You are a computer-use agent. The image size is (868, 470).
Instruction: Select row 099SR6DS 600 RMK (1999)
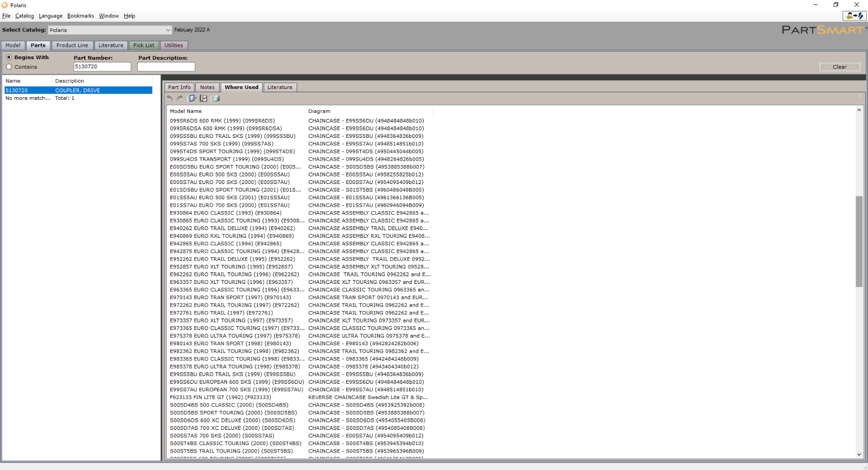pyautogui.click(x=222, y=121)
